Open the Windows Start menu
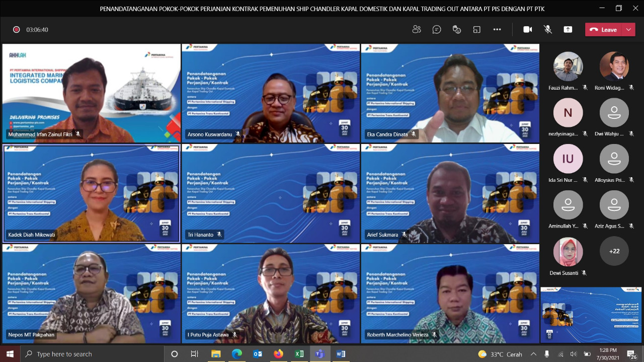The image size is (644, 362). coord(10,354)
